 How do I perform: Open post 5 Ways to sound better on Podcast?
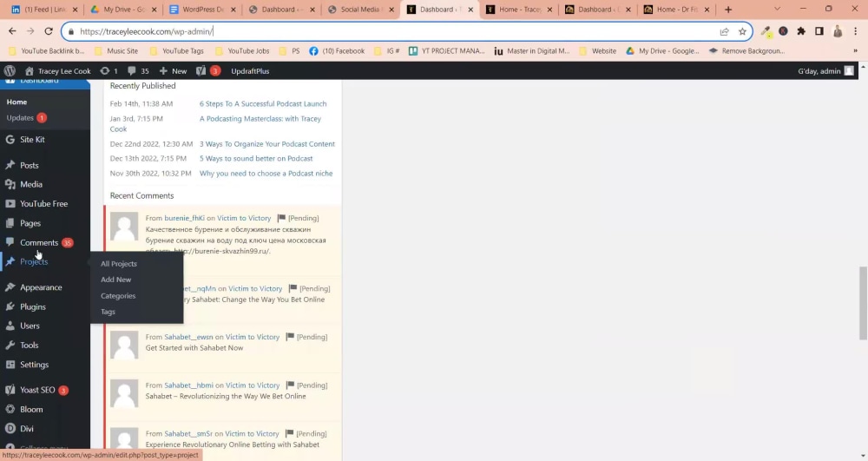[x=256, y=158]
